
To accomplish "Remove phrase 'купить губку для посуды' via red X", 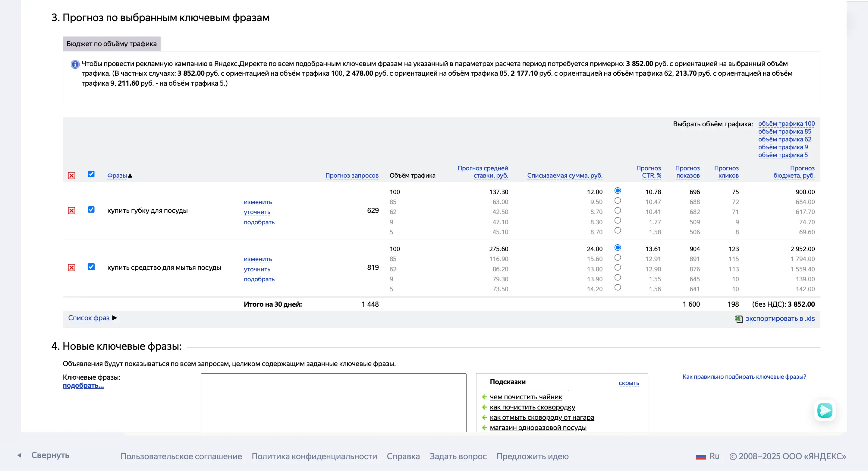I will [x=71, y=211].
